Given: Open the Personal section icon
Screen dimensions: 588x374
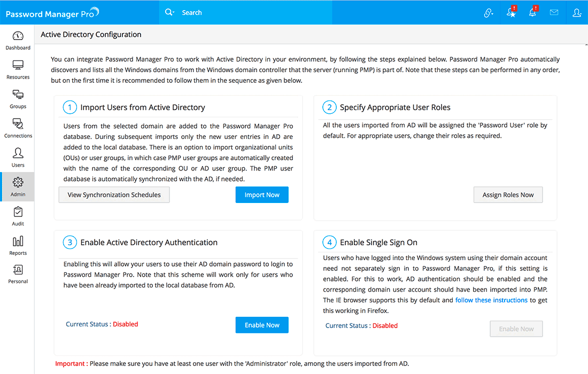Looking at the screenshot, I should (x=18, y=270).
